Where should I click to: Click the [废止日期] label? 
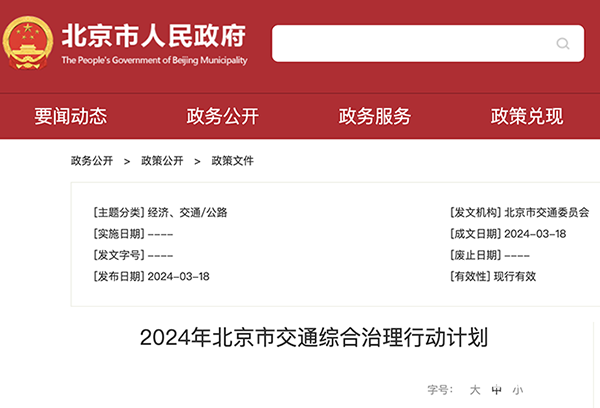coord(476,255)
